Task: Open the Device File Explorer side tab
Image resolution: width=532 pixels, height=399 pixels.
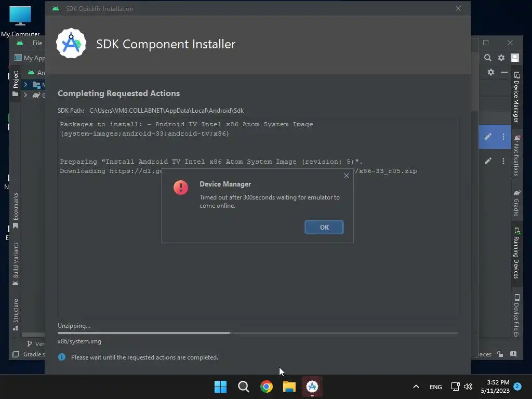Action: (x=516, y=315)
